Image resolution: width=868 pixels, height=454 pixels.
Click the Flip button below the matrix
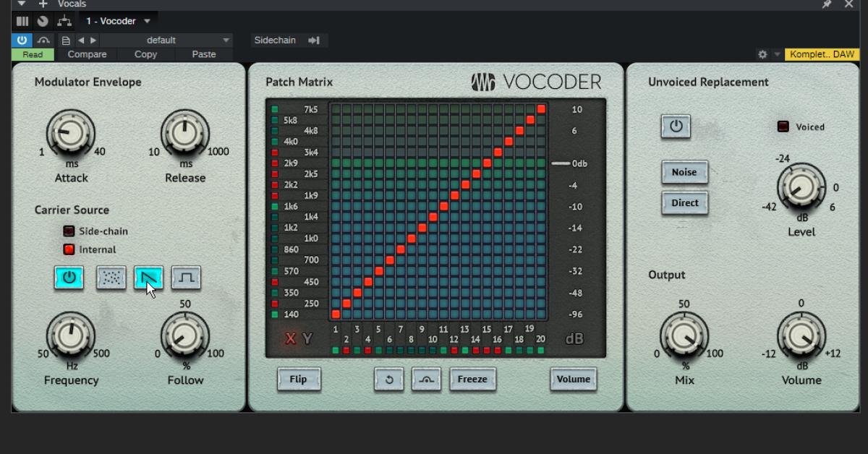click(x=299, y=380)
